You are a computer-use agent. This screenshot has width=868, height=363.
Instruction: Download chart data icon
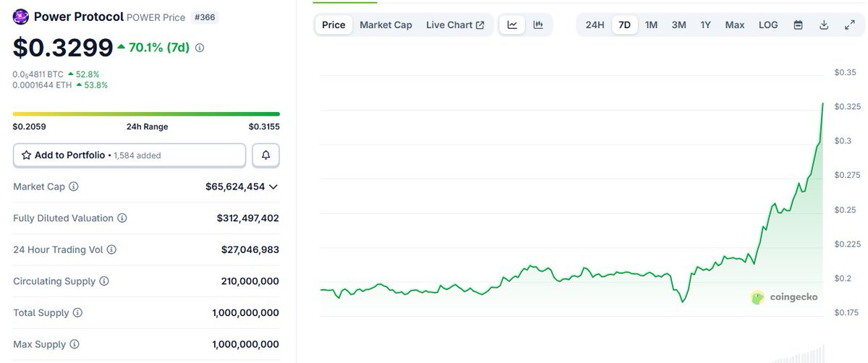824,25
